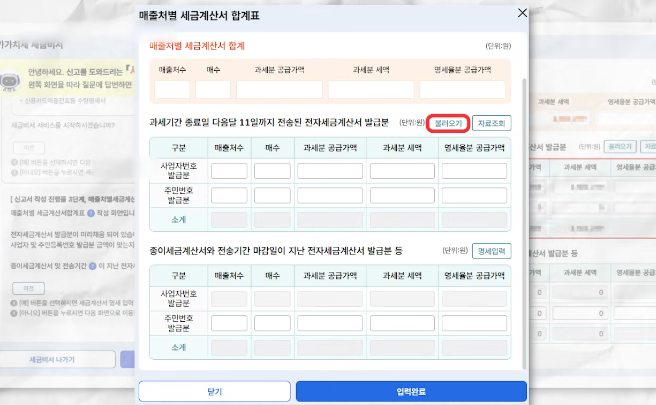Click the 과세기간 종료일 다음달 11일까지 section heading
The width and height of the screenshot is (656, 405).
pos(269,123)
